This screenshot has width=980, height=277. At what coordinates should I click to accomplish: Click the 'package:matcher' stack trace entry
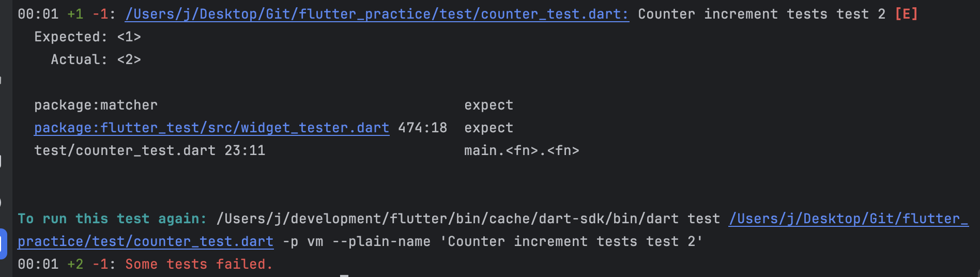pyautogui.click(x=96, y=105)
